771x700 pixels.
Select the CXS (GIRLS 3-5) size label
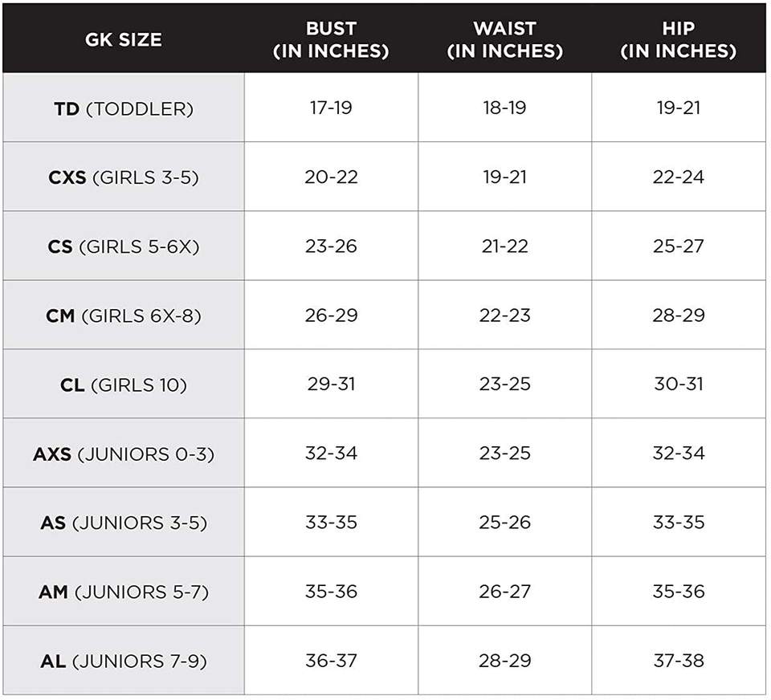[124, 177]
